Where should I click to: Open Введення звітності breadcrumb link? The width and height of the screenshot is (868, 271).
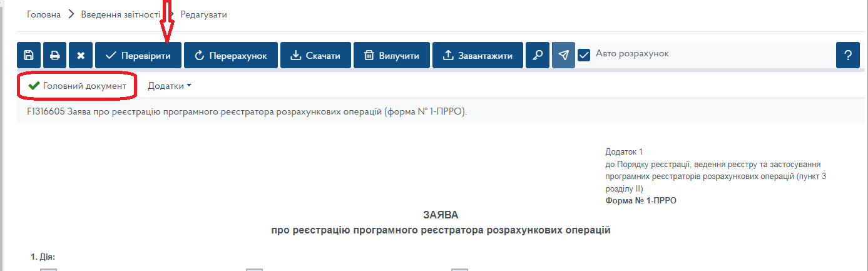coord(121,14)
